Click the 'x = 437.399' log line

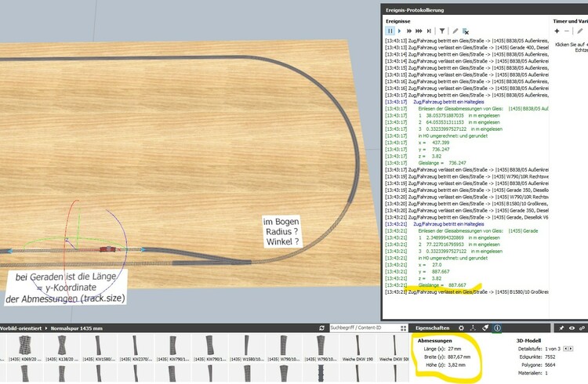coord(434,143)
